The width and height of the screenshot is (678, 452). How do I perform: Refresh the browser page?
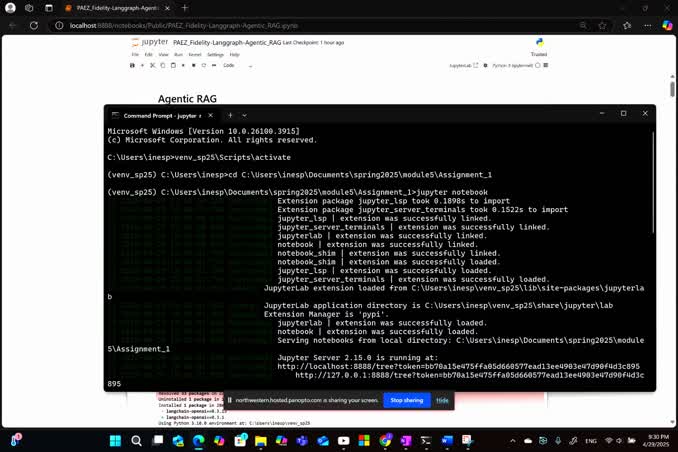[33, 26]
